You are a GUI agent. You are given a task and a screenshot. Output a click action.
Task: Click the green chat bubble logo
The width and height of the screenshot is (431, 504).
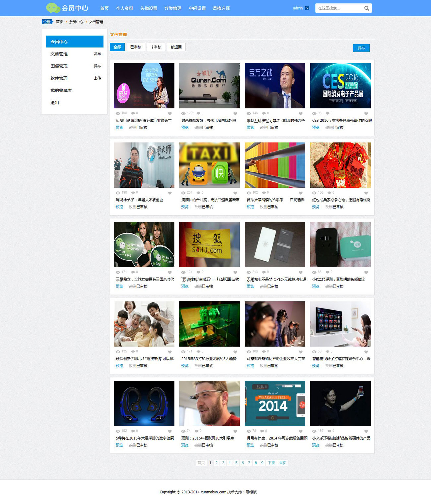pos(53,8)
